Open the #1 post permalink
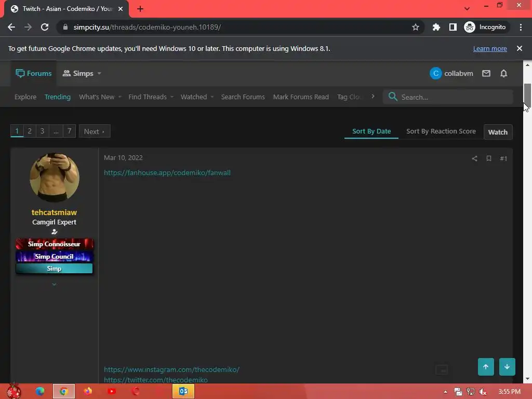This screenshot has height=399, width=532. coord(503,158)
